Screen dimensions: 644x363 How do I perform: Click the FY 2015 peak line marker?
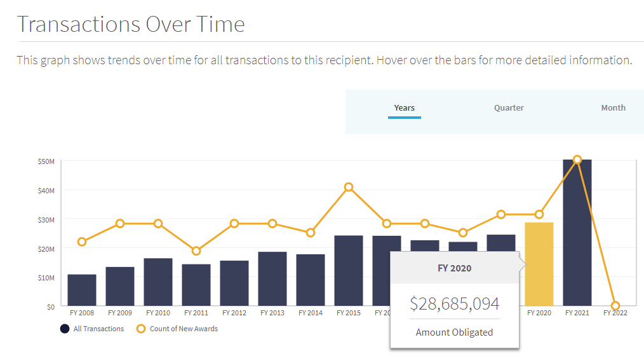pos(349,187)
